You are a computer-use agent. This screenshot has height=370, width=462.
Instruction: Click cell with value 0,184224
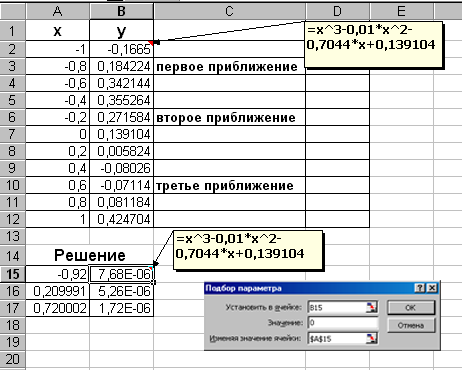121,66
